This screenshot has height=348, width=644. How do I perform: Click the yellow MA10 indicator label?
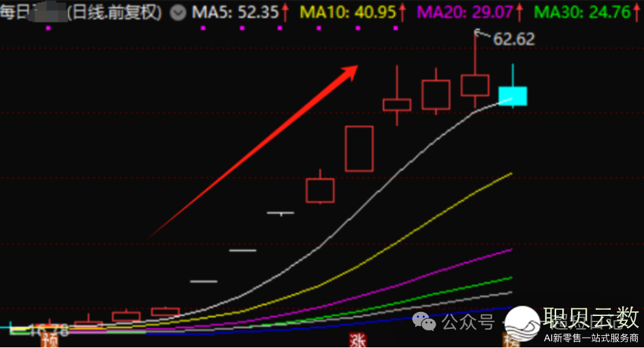[347, 12]
